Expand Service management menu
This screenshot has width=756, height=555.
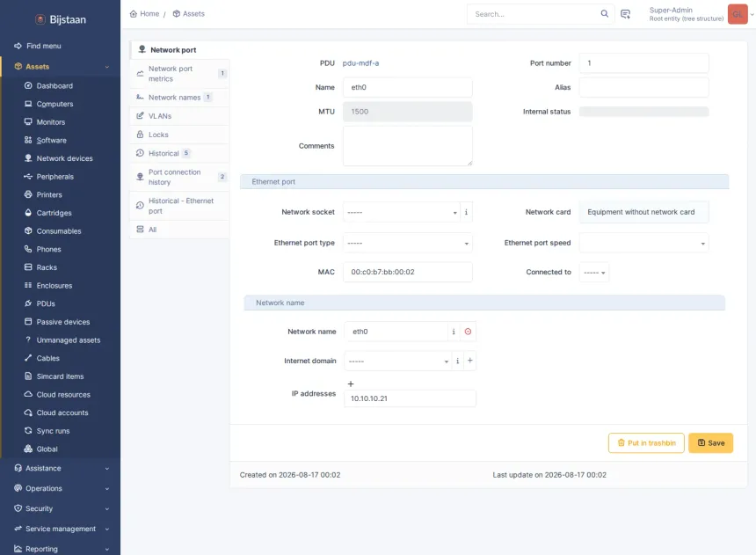(61, 529)
